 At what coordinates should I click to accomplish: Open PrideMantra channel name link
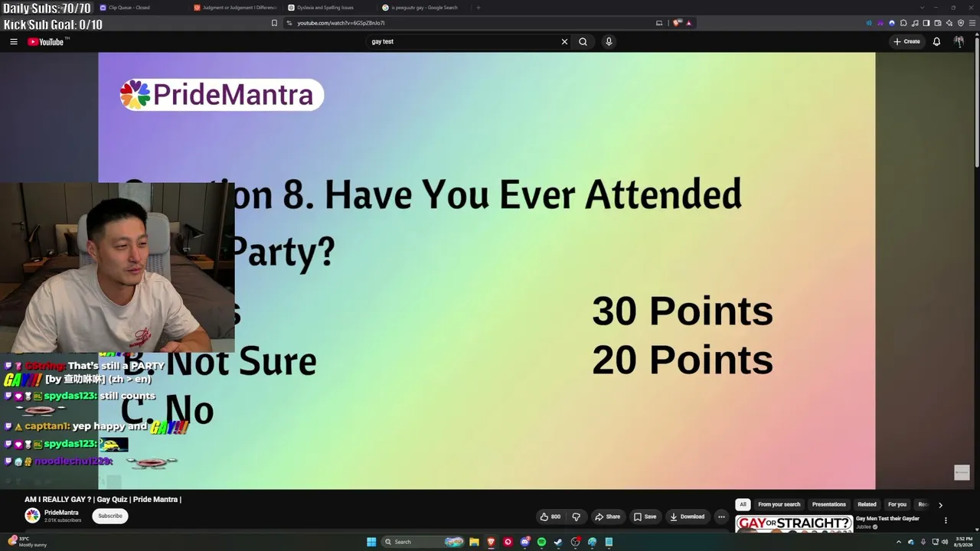pyautogui.click(x=61, y=513)
